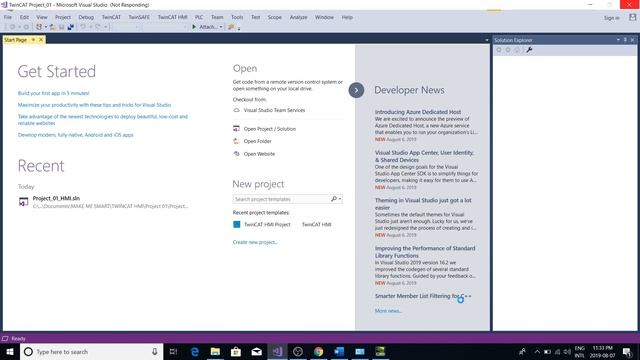
Task: Open the Analyze menu
Action: 298,17
